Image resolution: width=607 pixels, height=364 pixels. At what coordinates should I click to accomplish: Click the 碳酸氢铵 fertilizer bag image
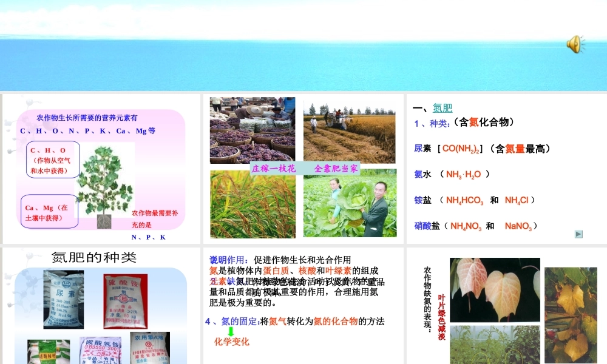(101, 351)
